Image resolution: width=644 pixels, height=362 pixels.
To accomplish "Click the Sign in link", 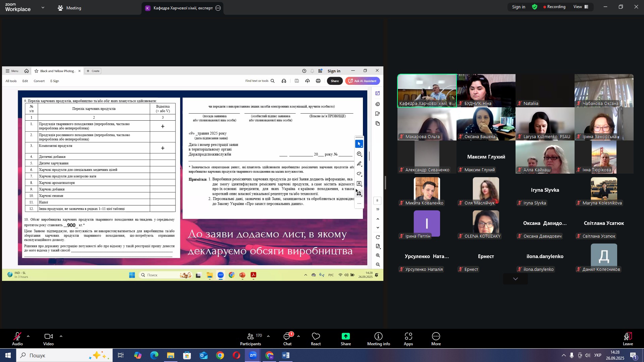I will pyautogui.click(x=518, y=7).
